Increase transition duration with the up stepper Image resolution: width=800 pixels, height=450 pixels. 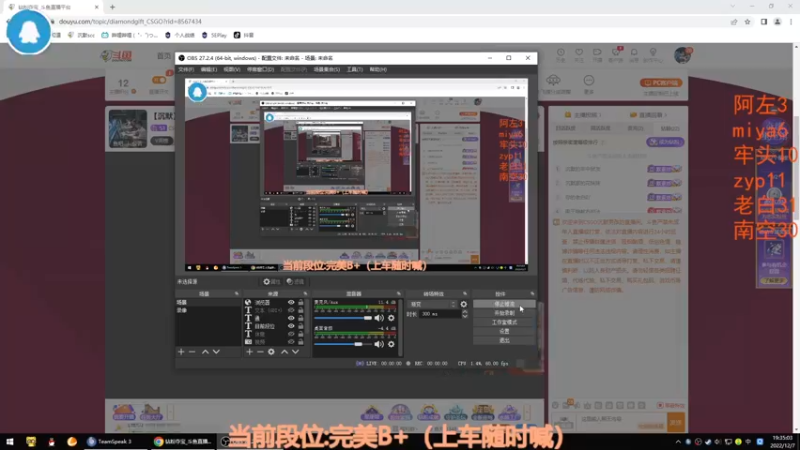pos(464,312)
